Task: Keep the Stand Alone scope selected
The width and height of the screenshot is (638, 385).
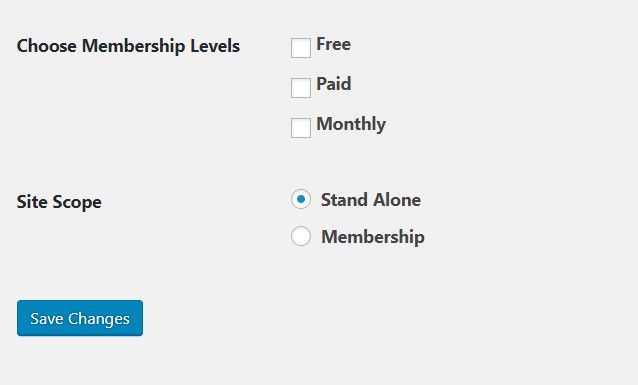Action: coord(301,199)
